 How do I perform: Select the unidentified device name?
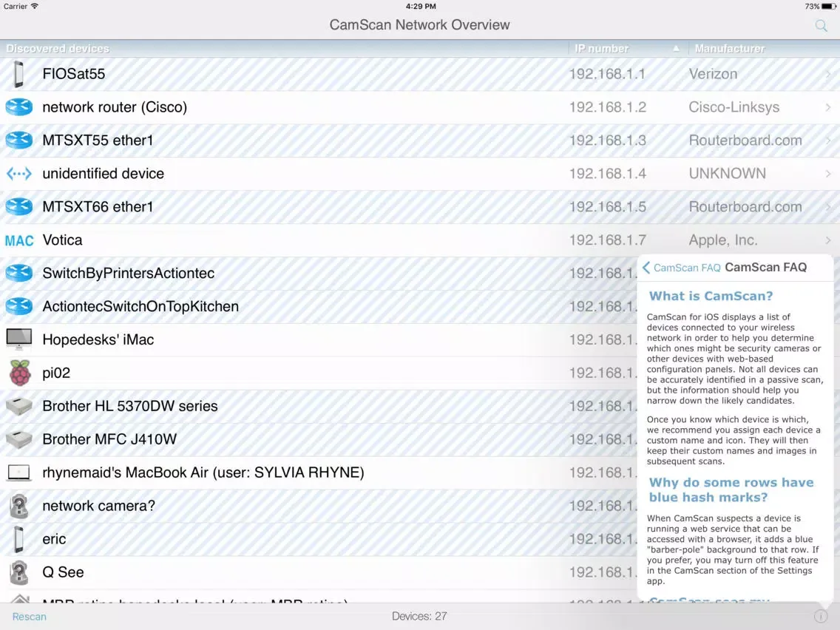[104, 174]
